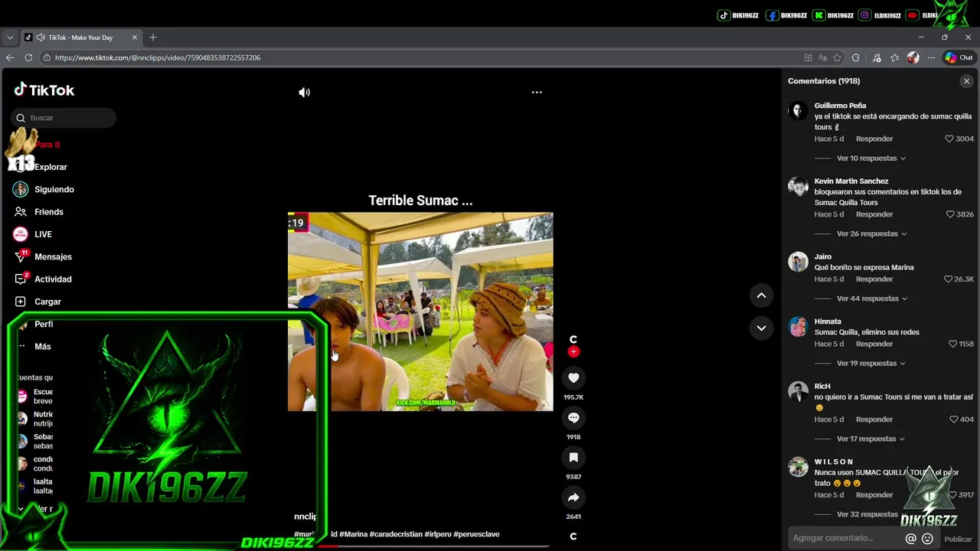Image resolution: width=980 pixels, height=551 pixels.
Task: Open Jairo's profile avatar
Action: coord(798,262)
